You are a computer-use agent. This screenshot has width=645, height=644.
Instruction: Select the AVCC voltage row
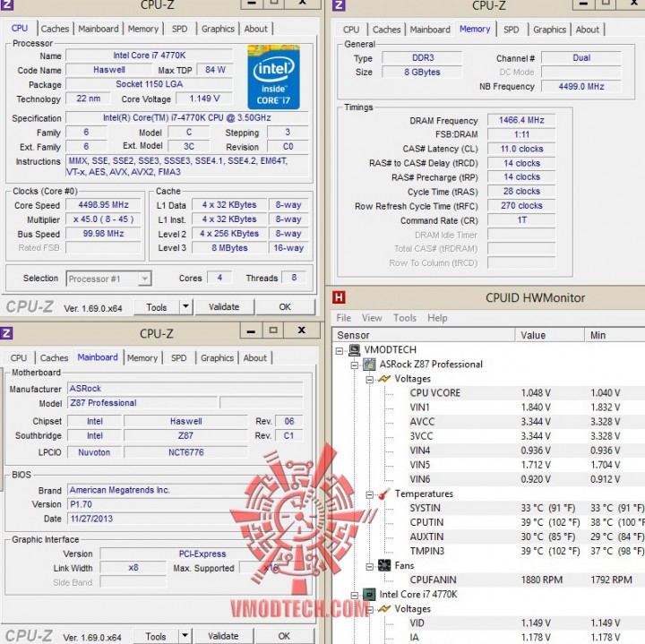point(527,422)
